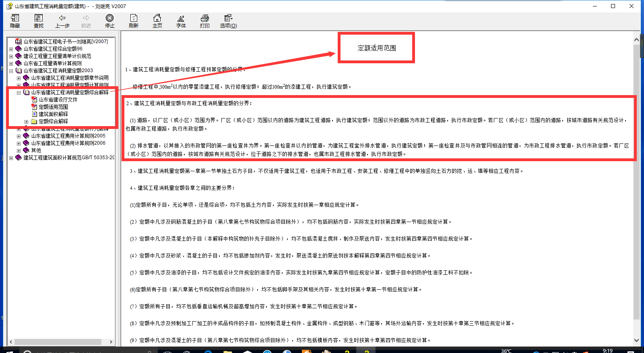The image size is (644, 353).
Task: Click paragraph starting '(5) 定额中凡涉及油漆的子目'
Action: (x=301, y=272)
